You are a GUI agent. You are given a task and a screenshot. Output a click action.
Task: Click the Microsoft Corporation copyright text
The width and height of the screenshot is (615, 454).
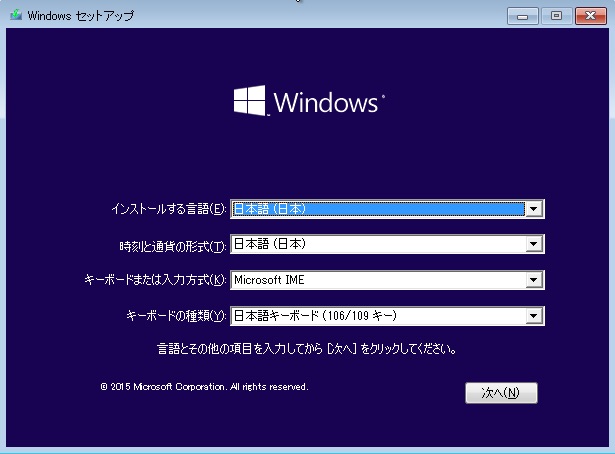coord(204,386)
